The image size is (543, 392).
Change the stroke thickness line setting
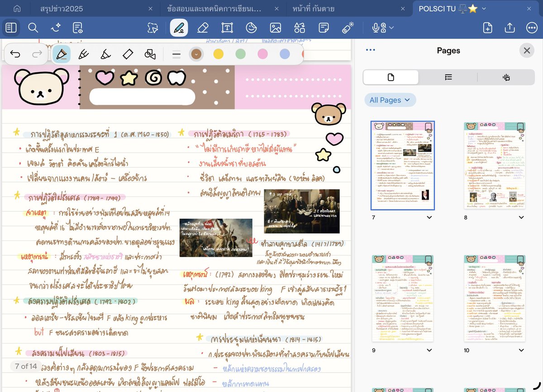[176, 54]
